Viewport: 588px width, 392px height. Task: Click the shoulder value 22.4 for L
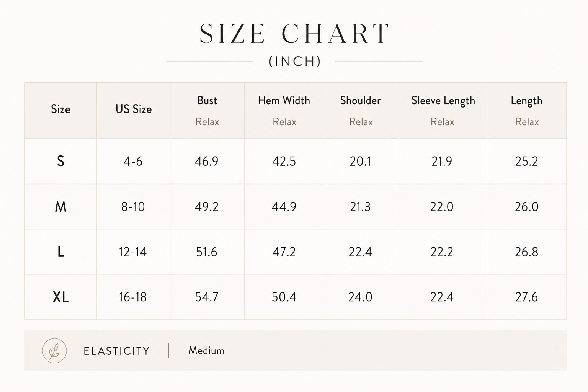coord(360,252)
